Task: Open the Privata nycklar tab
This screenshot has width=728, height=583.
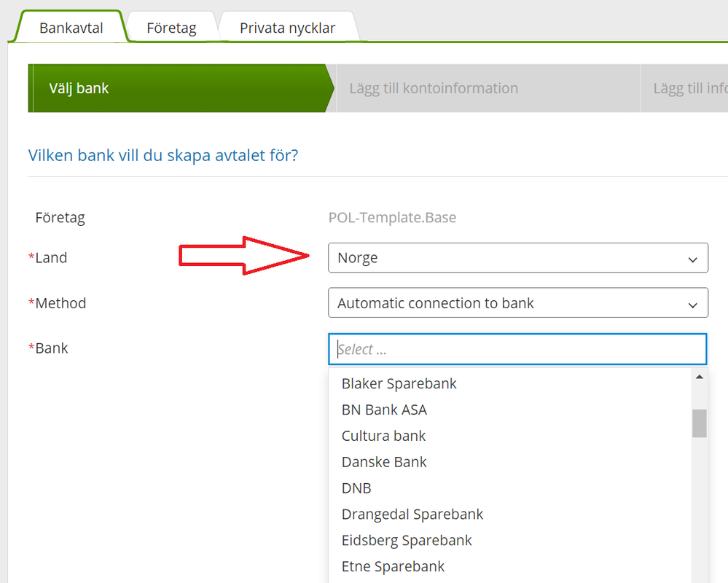Action: (x=287, y=28)
